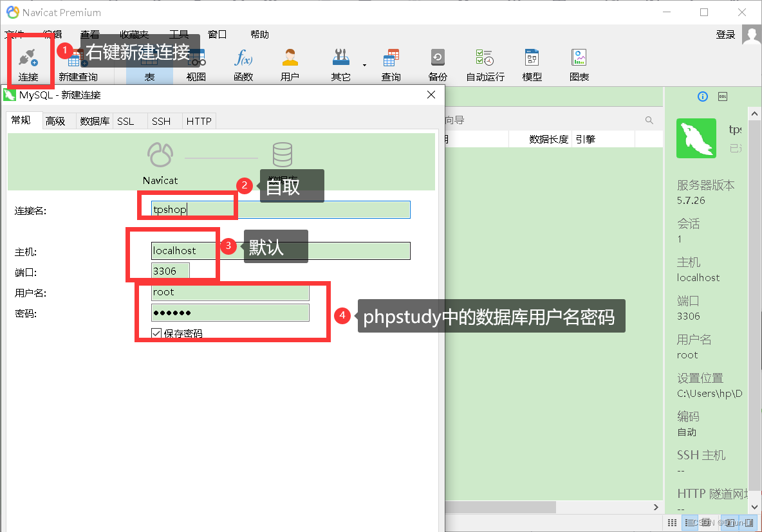
Task: Click the right panel scrollbar down arrow
Action: click(754, 507)
